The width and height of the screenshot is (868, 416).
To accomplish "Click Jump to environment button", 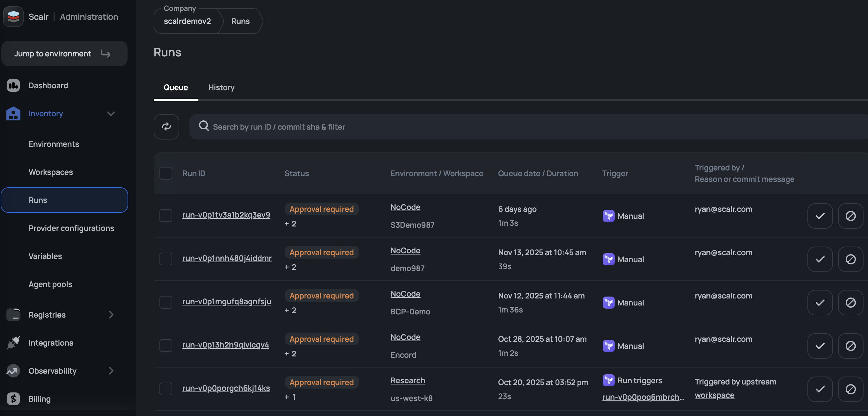I will [64, 54].
